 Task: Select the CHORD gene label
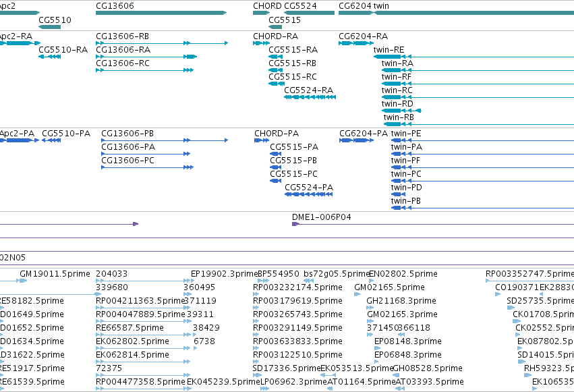(x=268, y=6)
